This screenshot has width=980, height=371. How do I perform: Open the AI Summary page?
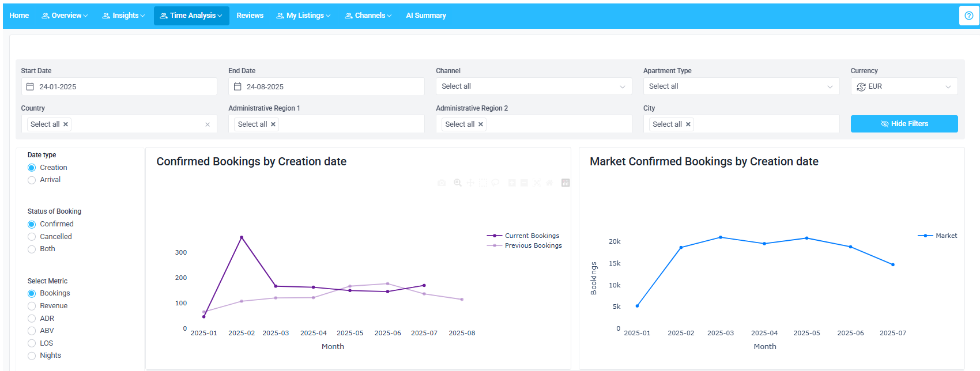click(425, 16)
